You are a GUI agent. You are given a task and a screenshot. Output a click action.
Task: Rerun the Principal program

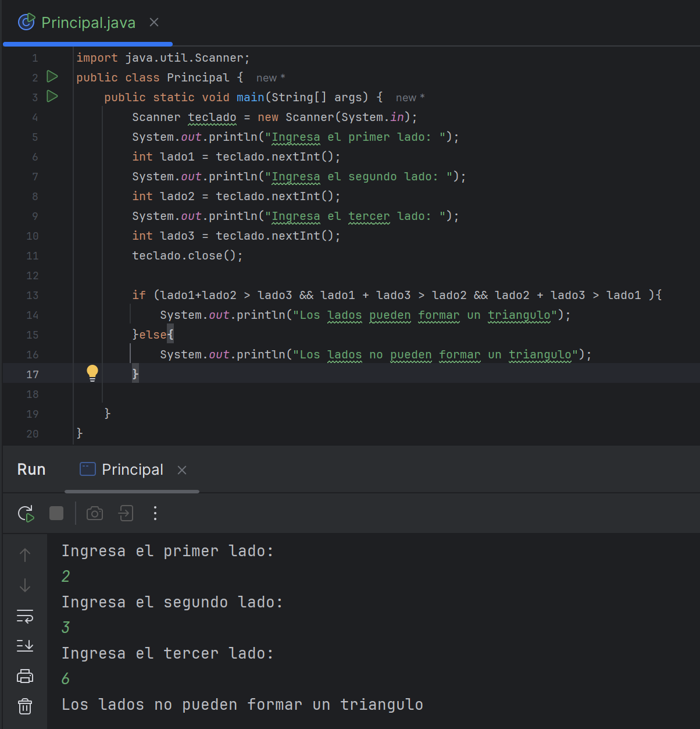pyautogui.click(x=26, y=513)
